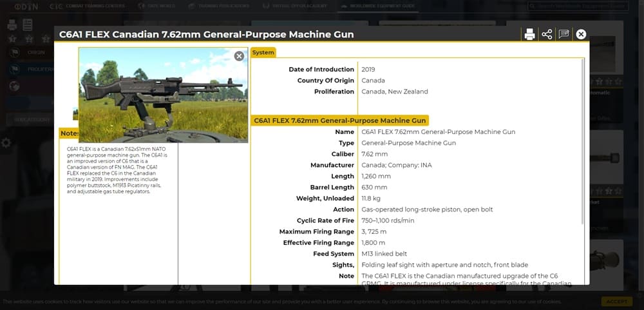Click the Date of Introduction value '2019'
Image resolution: width=644 pixels, height=310 pixels.
[368, 70]
